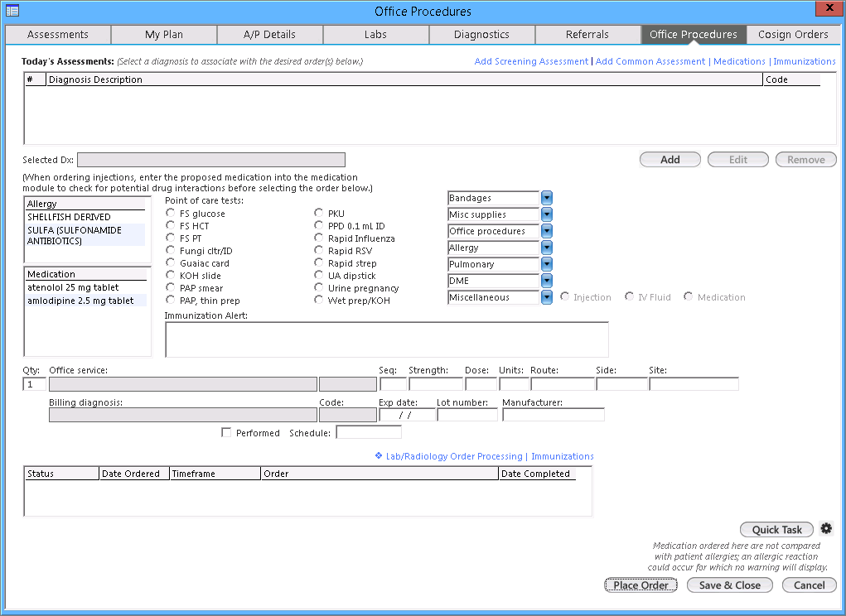
Task: Expand the Bandages dropdown
Action: [547, 198]
